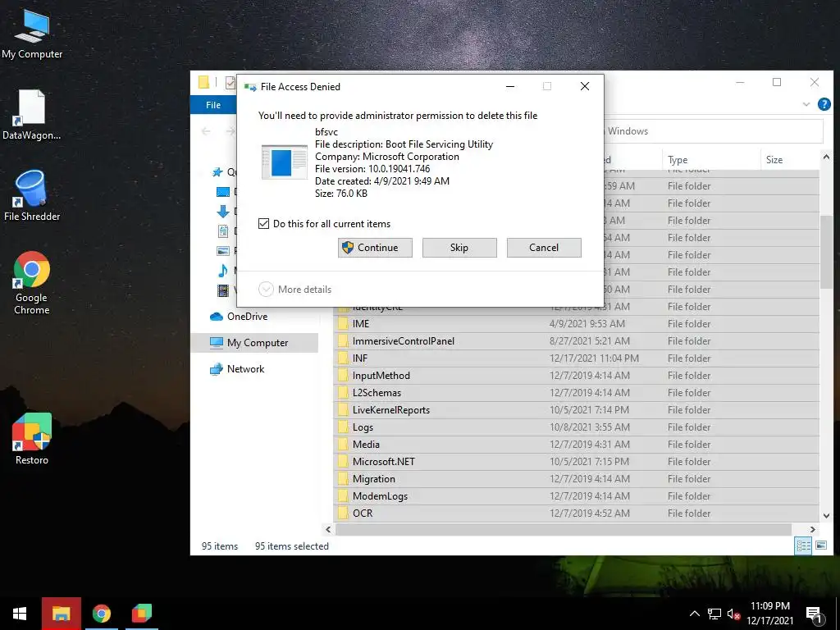Click File Explorer in the taskbar
Image resolution: width=840 pixels, height=630 pixels.
[x=61, y=614]
